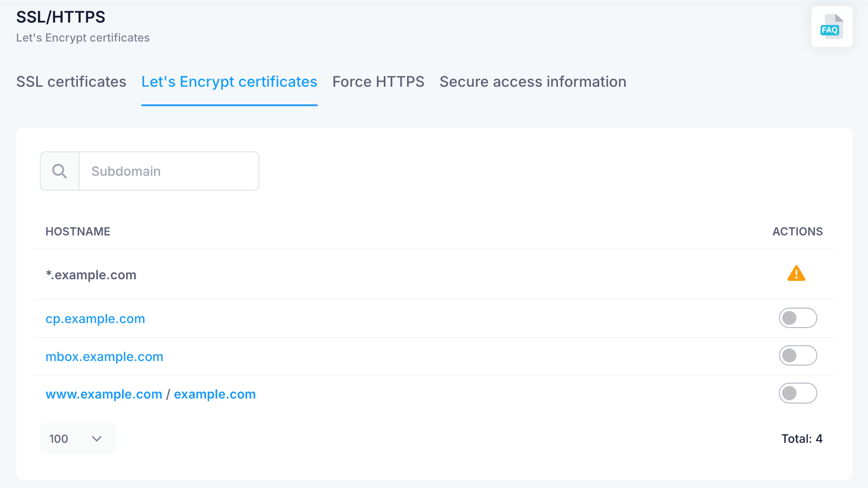Enable Let's Encrypt for cp.example.com
Screen dimensions: 868x488
797,318
